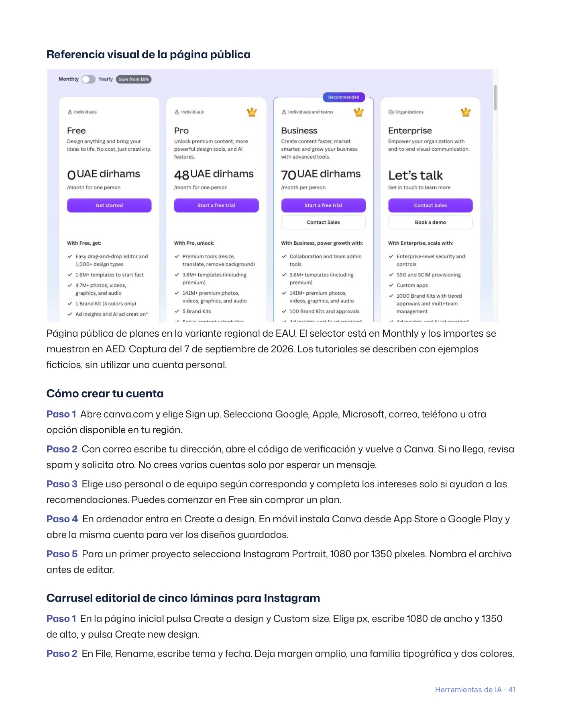The image size is (562, 728).
Task: Click the Individuals and teams people icon
Action: (x=284, y=112)
